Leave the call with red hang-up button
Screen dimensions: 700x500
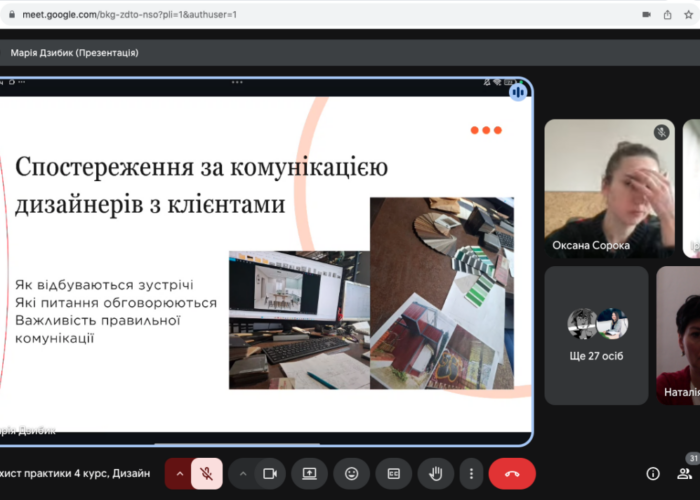(512, 473)
